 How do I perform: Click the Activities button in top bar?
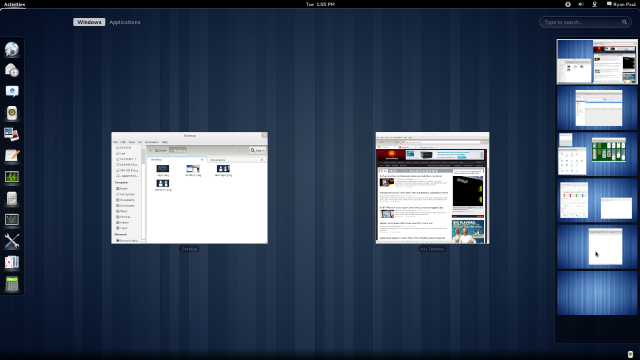point(14,4)
